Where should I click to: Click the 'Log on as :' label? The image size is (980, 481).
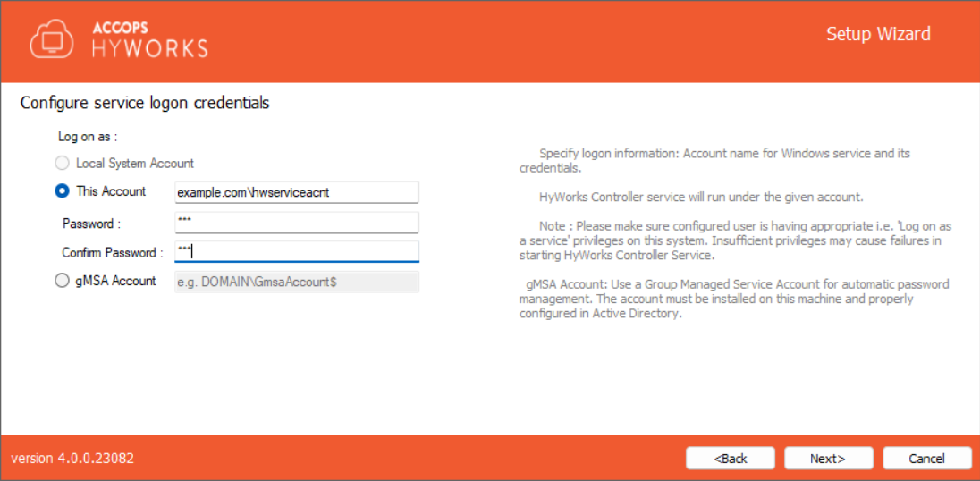(88, 137)
